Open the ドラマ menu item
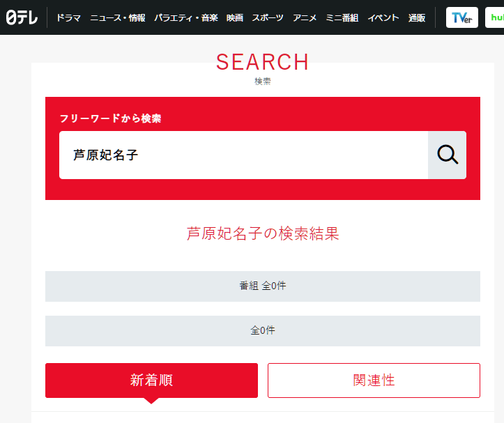Screen dimensions: 504x423 point(68,17)
